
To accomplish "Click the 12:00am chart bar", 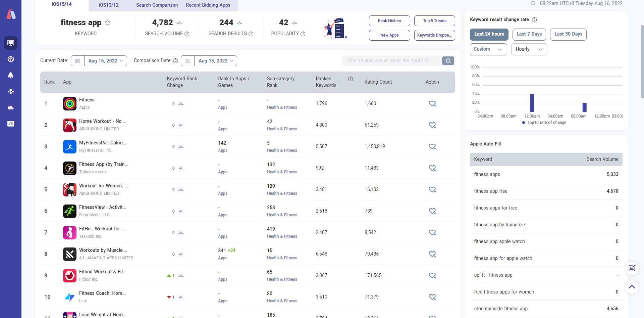I will tap(532, 103).
